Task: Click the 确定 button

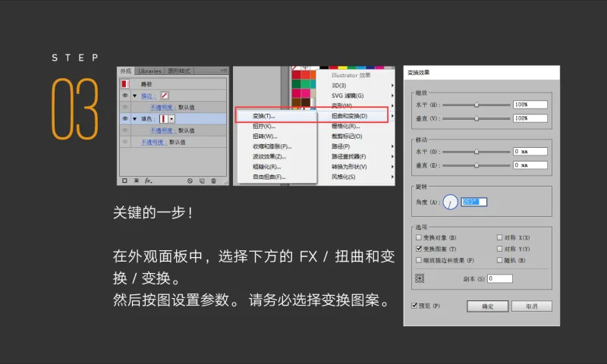Action: [487, 306]
